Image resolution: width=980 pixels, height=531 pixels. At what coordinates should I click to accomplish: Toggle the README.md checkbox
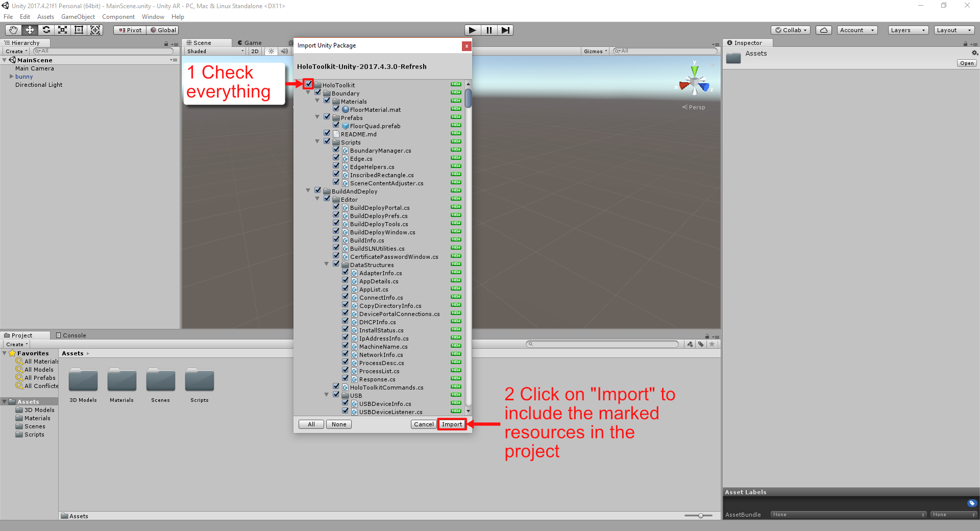pos(327,133)
